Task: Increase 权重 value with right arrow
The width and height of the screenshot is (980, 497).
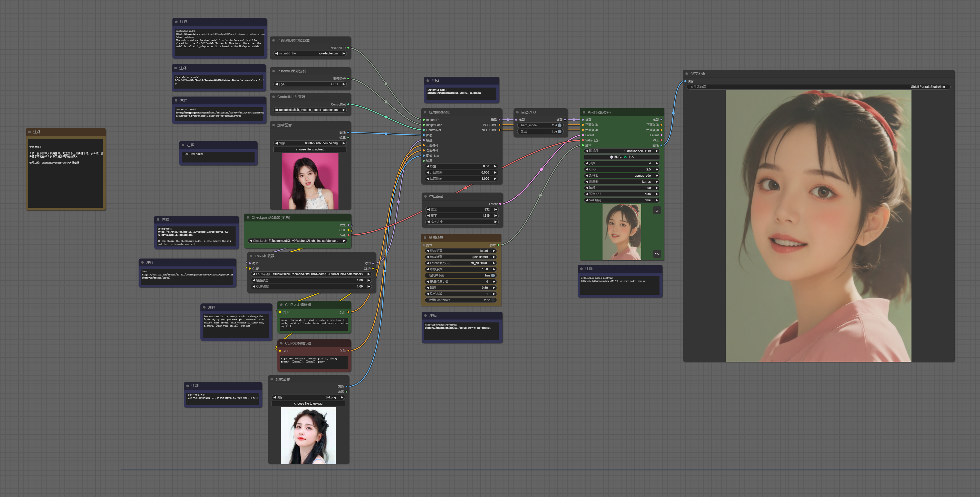Action: [495, 166]
